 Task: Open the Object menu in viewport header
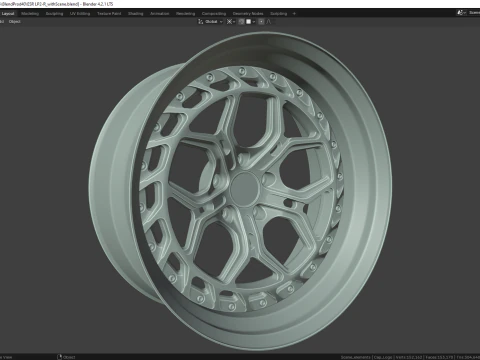[14, 22]
